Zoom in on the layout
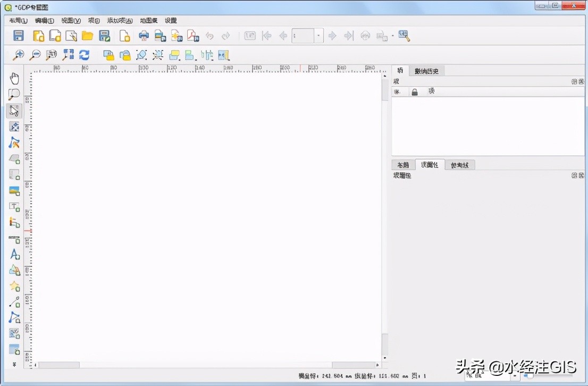 tap(19, 55)
